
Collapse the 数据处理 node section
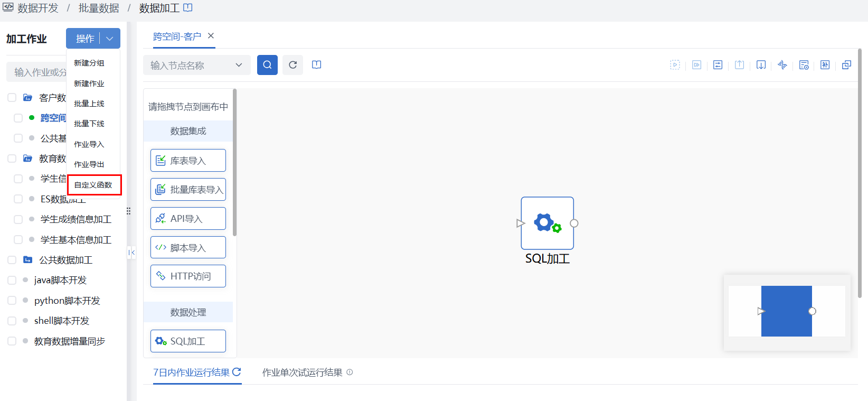pyautogui.click(x=188, y=312)
